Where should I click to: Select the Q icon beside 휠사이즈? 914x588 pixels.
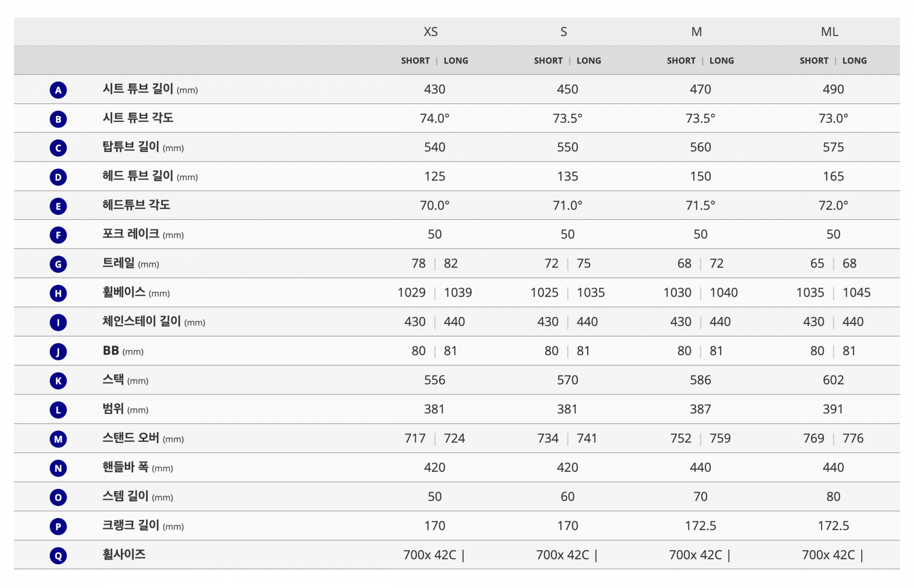coord(58,556)
